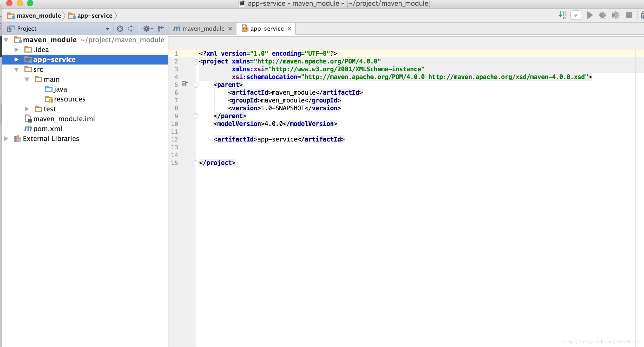The width and height of the screenshot is (644, 347).
Task: Switch to the app-service editor tab
Action: 267,29
